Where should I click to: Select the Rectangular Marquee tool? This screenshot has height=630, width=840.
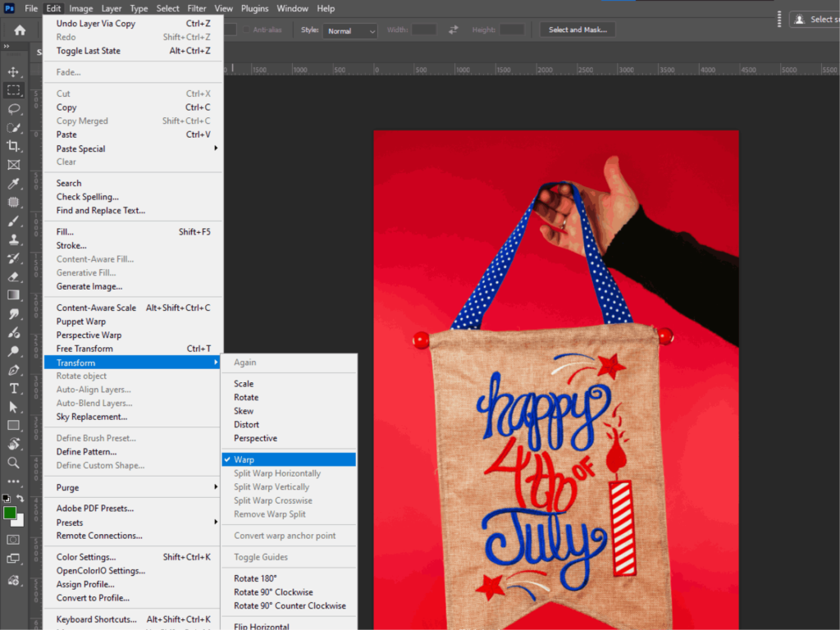[x=13, y=90]
